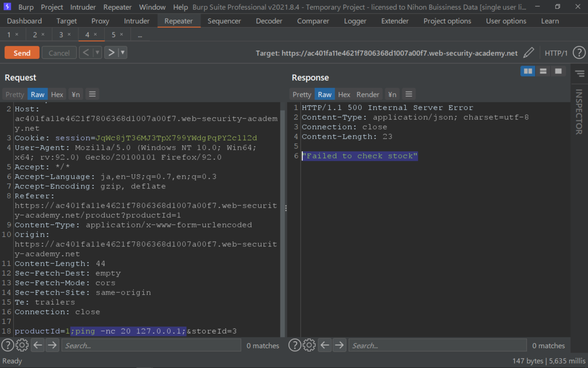Toggle ¥n non-printable chars in Request
The image size is (588, 368).
pos(76,94)
